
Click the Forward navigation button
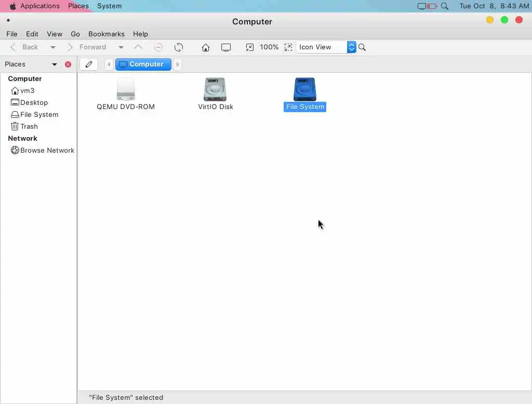click(87, 47)
